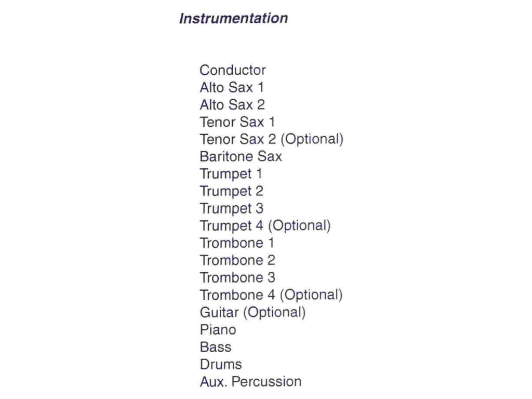
Task: Click the Trumpet 2 entry
Action: tap(231, 192)
